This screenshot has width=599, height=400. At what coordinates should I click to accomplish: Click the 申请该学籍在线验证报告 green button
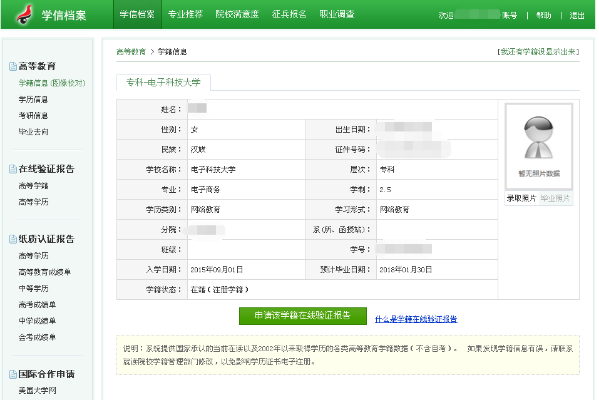pos(303,316)
